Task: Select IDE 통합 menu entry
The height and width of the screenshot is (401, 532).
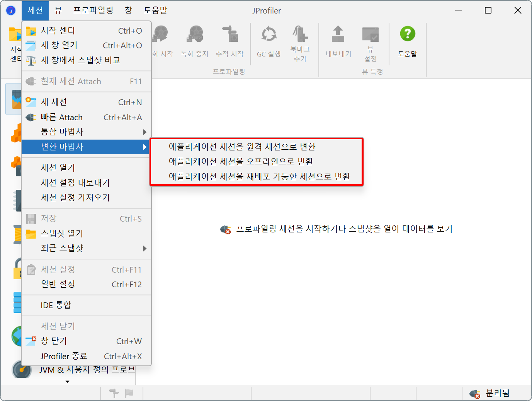Action: point(86,305)
